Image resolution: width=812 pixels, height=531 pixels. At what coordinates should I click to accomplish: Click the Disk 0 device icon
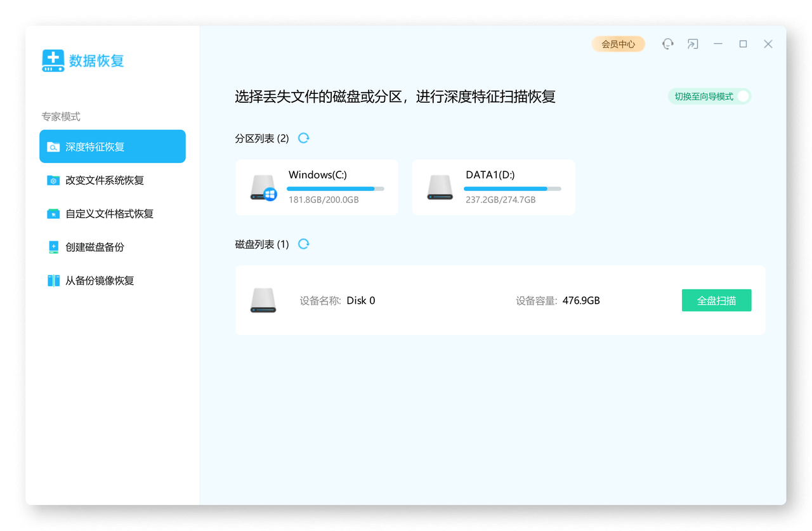pos(263,301)
